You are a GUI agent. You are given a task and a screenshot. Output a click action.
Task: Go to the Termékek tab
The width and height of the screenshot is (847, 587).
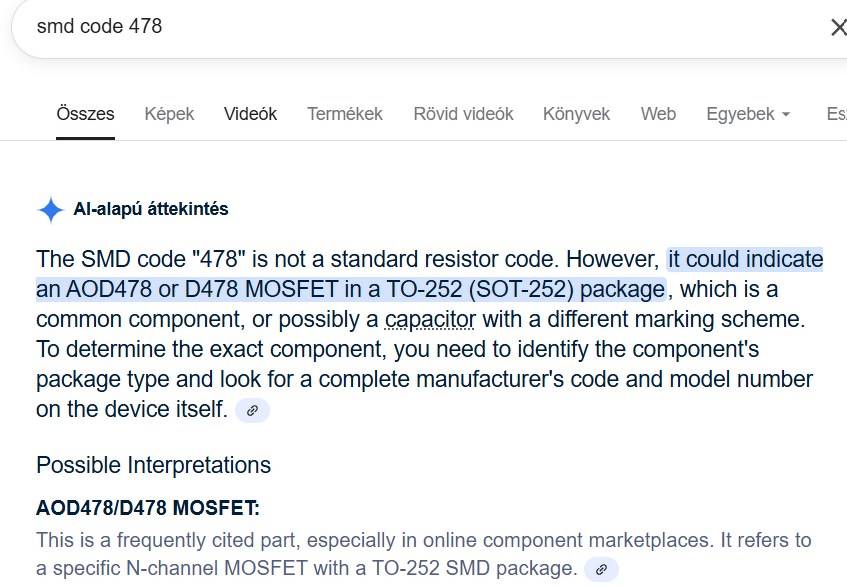pos(345,114)
